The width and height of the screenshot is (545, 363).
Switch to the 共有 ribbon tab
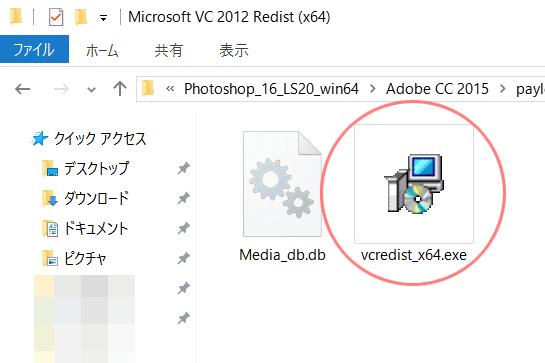(169, 50)
